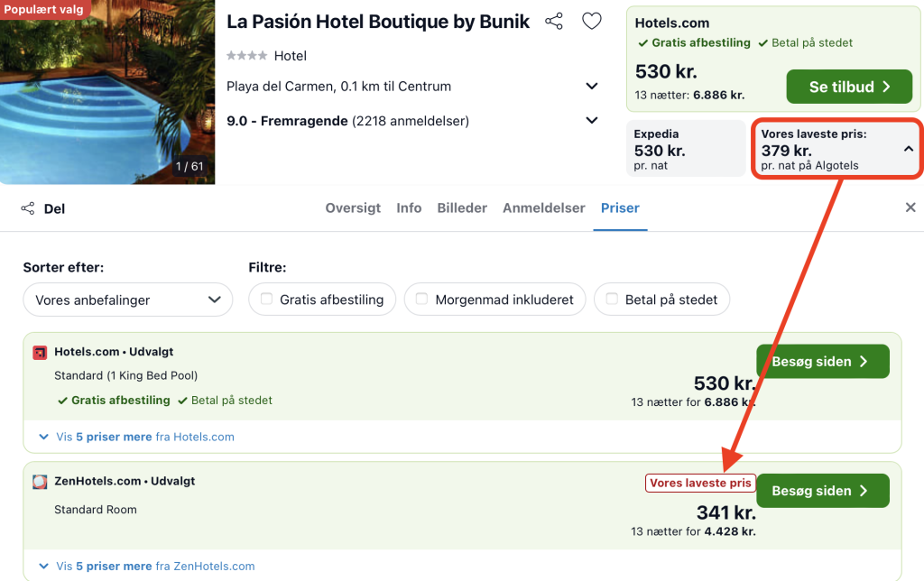Click the Del share icon
The image size is (924, 581).
pyautogui.click(x=27, y=208)
